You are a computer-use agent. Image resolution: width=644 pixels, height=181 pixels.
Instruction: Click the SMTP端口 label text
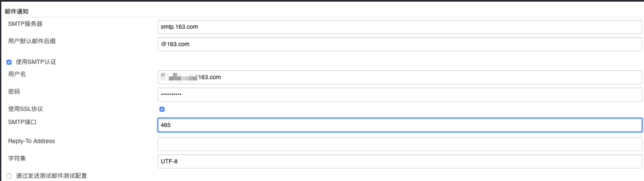pyautogui.click(x=22, y=122)
